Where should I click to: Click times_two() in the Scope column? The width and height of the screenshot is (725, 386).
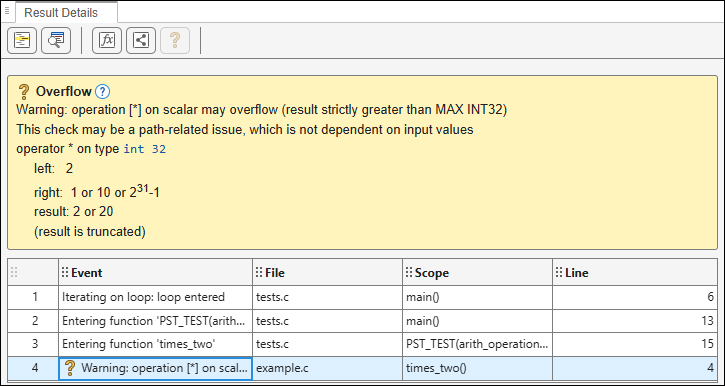[477, 368]
